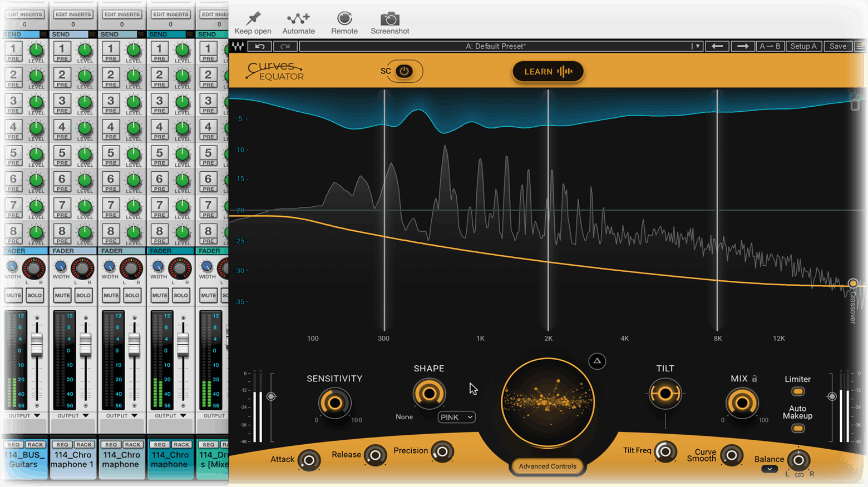Viewport: 868px width, 487px height.
Task: Load the previous preset with left arrow
Action: coord(717,46)
